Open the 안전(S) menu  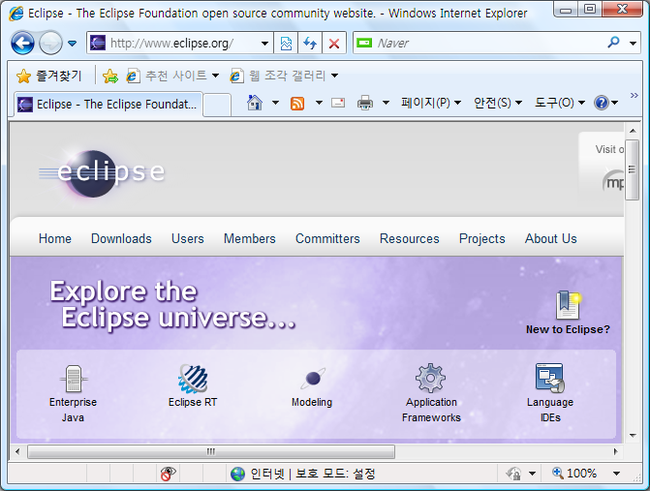pos(497,102)
